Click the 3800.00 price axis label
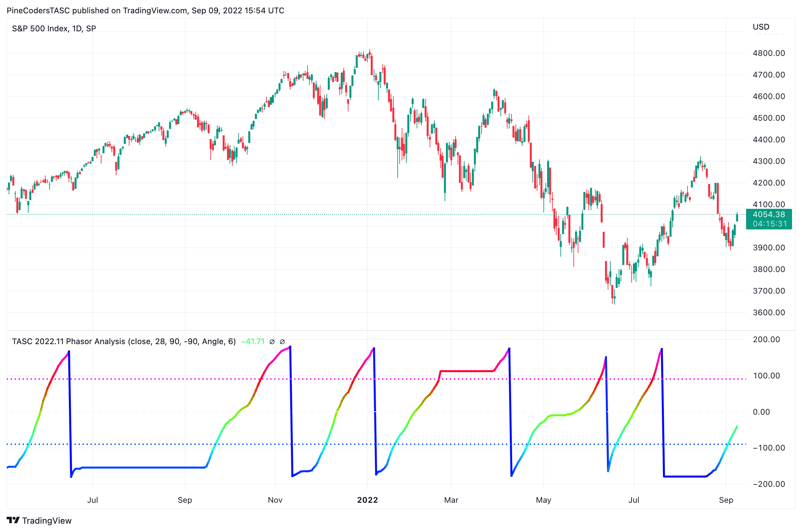Viewport: 802px width, 532px height. pos(769,269)
